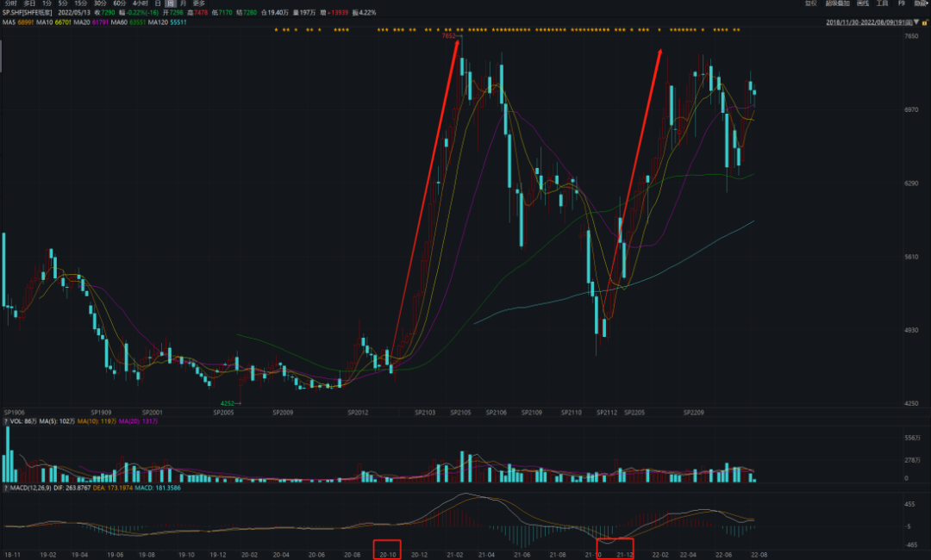Image resolution: width=931 pixels, height=560 pixels.
Task: Switch to 日 daily candlesticks
Action: click(158, 3)
